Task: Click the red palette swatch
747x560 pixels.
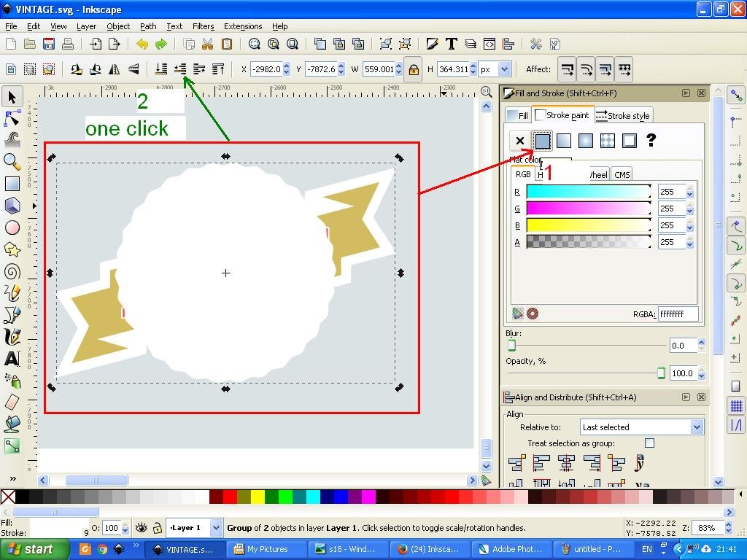Action: click(x=231, y=497)
